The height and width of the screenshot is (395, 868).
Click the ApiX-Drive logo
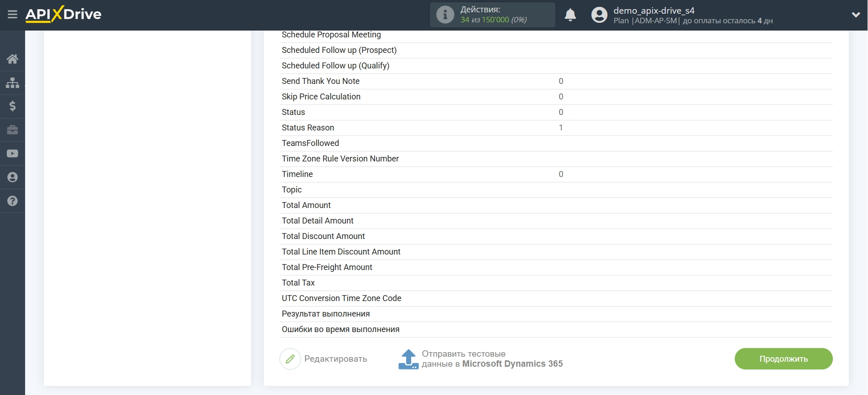coord(63,14)
